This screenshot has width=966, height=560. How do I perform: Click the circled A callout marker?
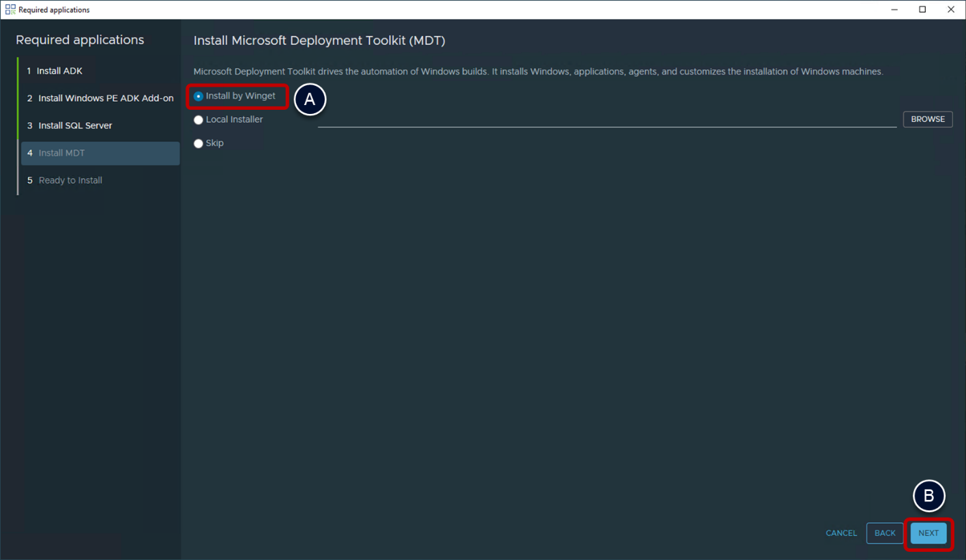310,100
